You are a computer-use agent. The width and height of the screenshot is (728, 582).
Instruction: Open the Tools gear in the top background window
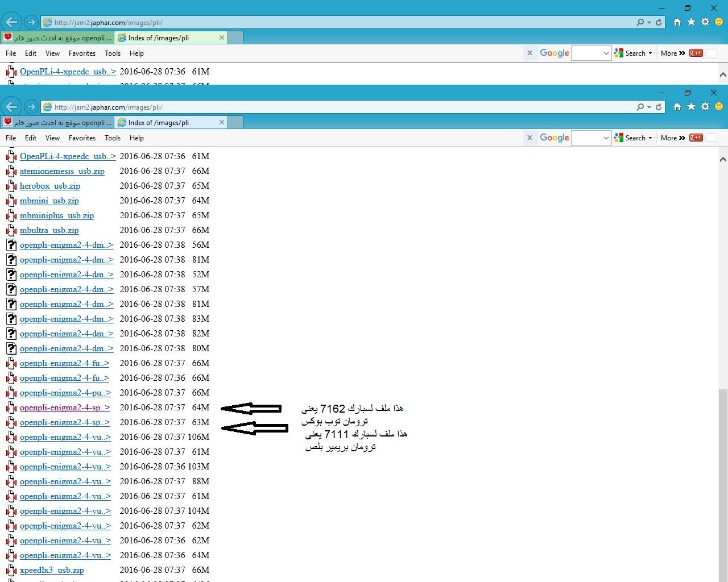coord(705,22)
